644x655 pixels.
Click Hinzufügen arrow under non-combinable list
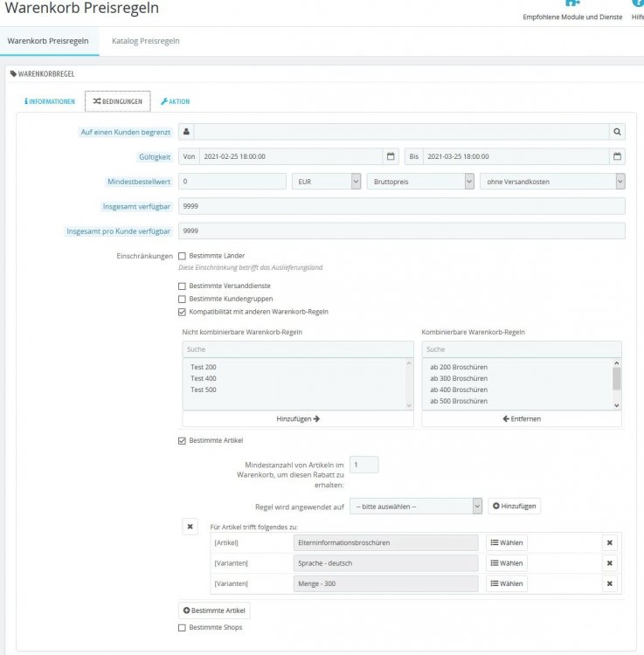pyautogui.click(x=298, y=418)
